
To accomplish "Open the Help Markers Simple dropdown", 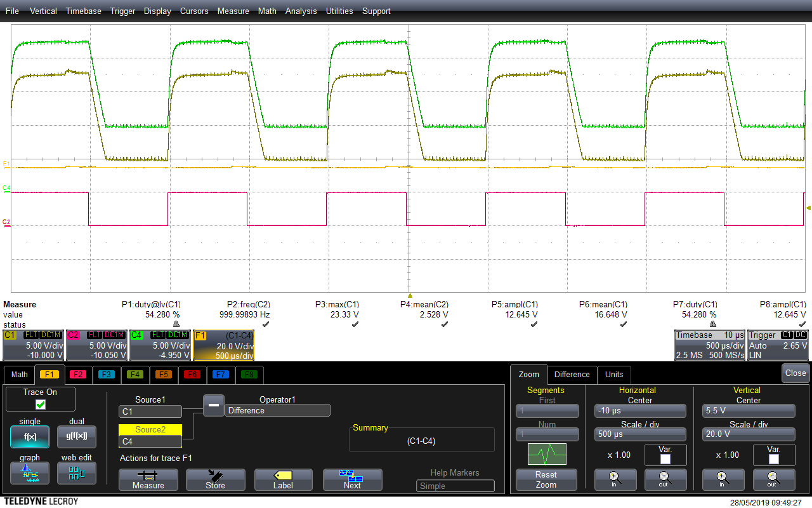I will point(455,486).
